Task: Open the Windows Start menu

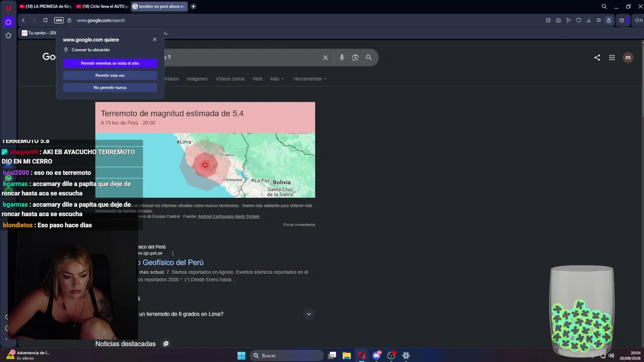Action: tap(242, 355)
